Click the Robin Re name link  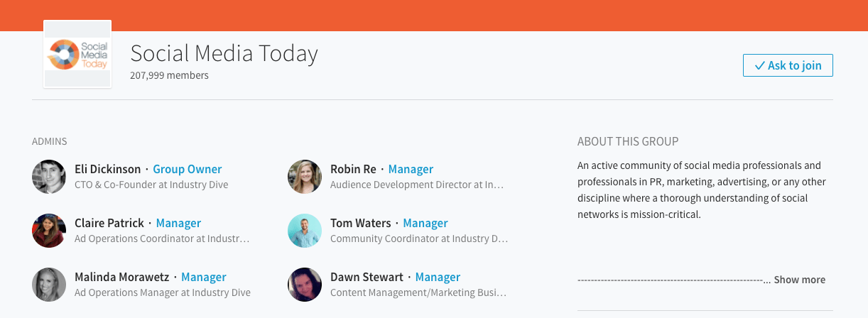point(353,169)
